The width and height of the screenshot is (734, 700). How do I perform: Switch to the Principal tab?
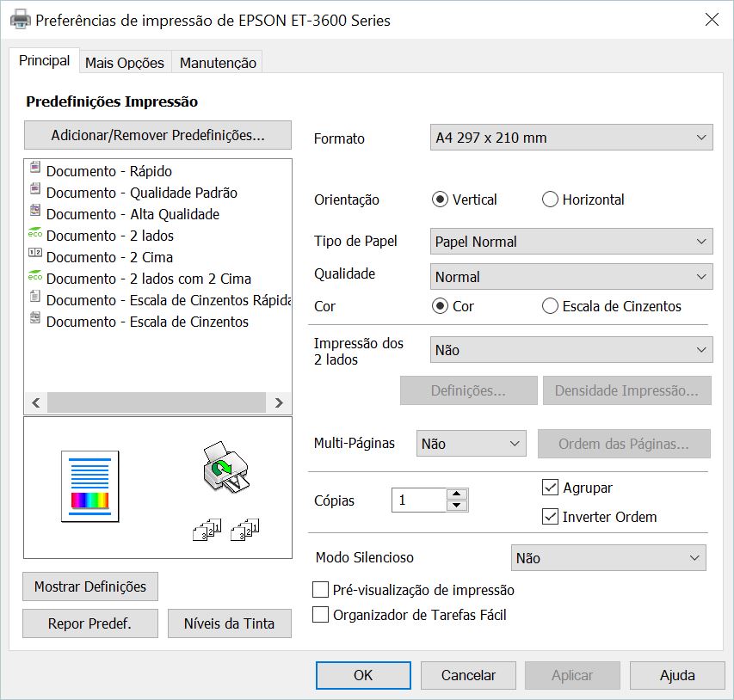[x=44, y=61]
